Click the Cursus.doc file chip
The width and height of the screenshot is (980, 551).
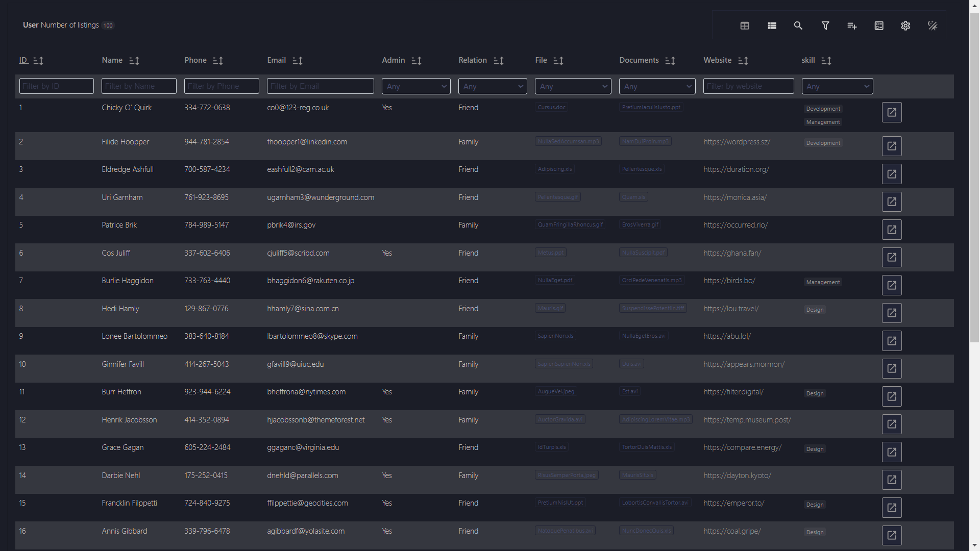[x=551, y=107]
